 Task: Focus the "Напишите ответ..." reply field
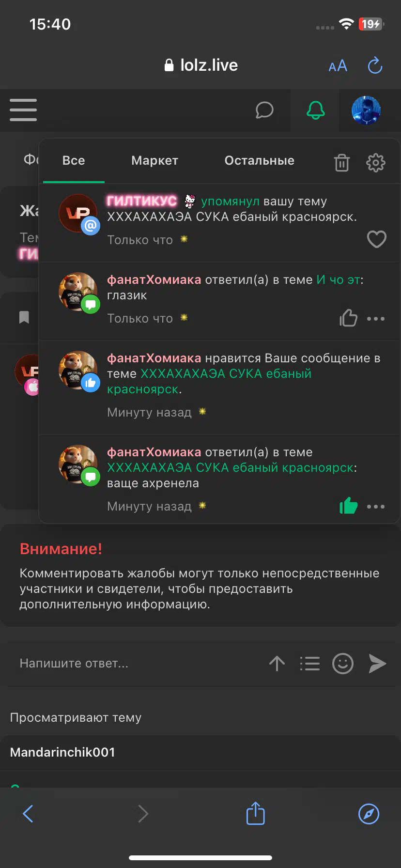136,663
